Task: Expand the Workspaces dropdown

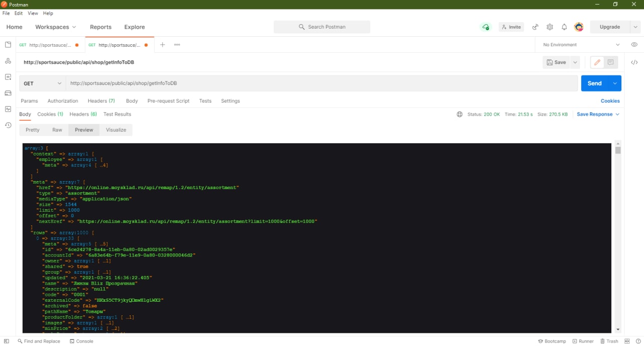Action: [x=56, y=27]
